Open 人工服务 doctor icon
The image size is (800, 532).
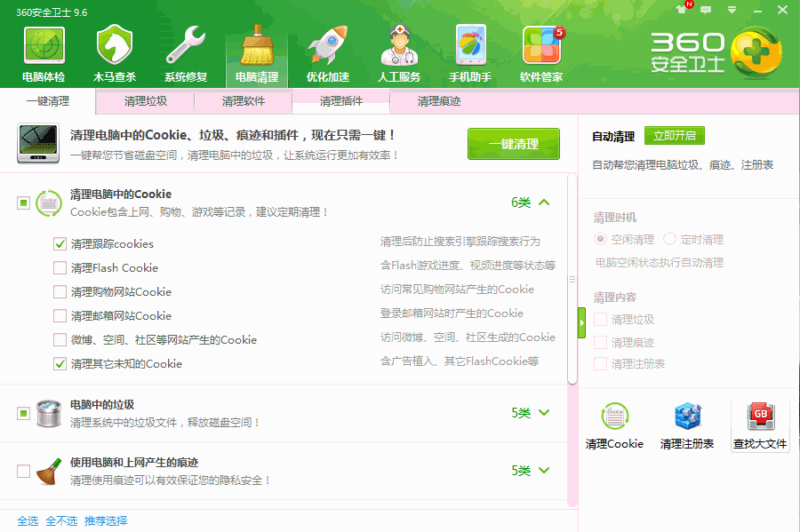399,44
